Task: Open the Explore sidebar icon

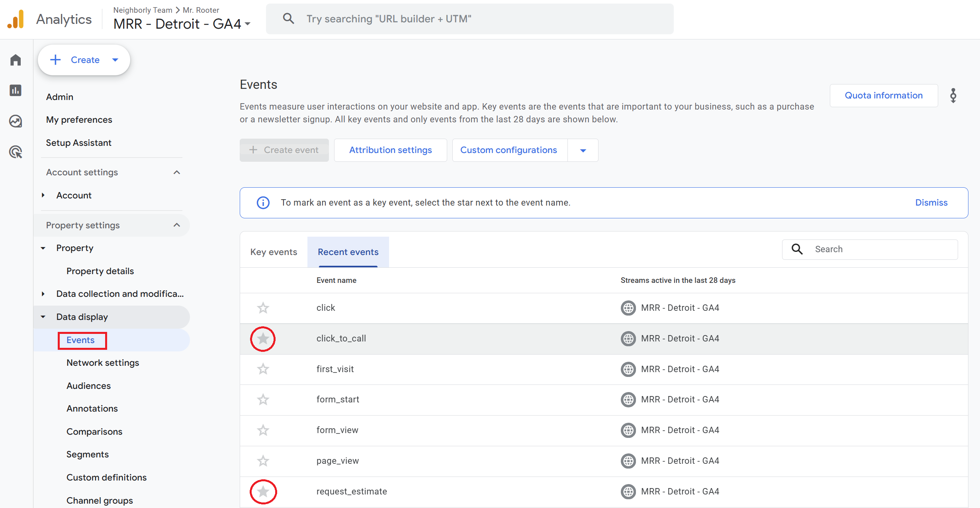Action: 16,121
